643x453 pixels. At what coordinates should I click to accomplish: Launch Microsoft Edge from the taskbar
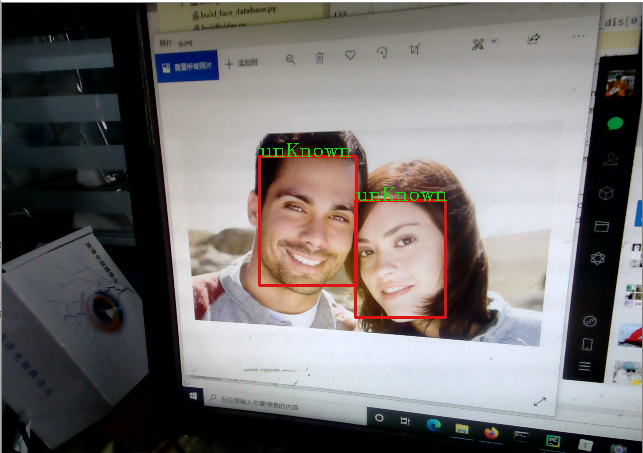[x=434, y=424]
